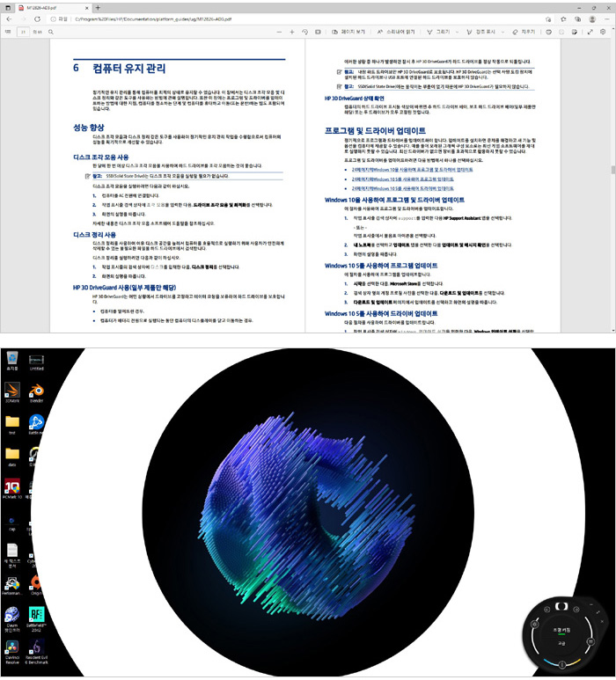This screenshot has height=680, width=616.
Task: Launch Resident Evil 6 Benchmark shortcut
Action: [36, 652]
